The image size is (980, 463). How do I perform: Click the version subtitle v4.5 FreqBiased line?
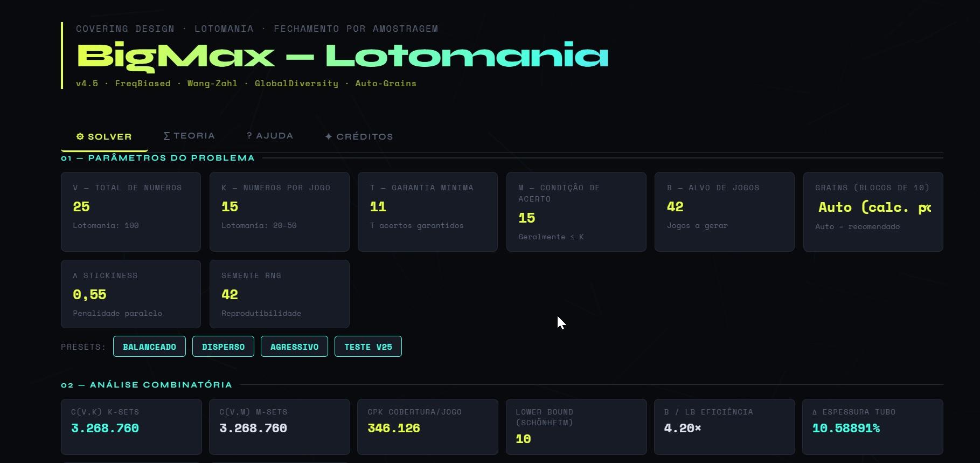pos(246,84)
